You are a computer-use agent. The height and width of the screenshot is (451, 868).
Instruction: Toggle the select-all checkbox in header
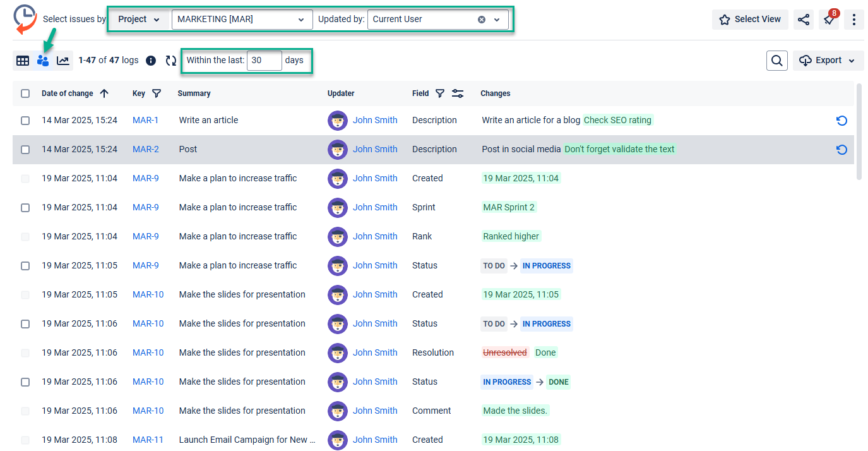point(25,93)
